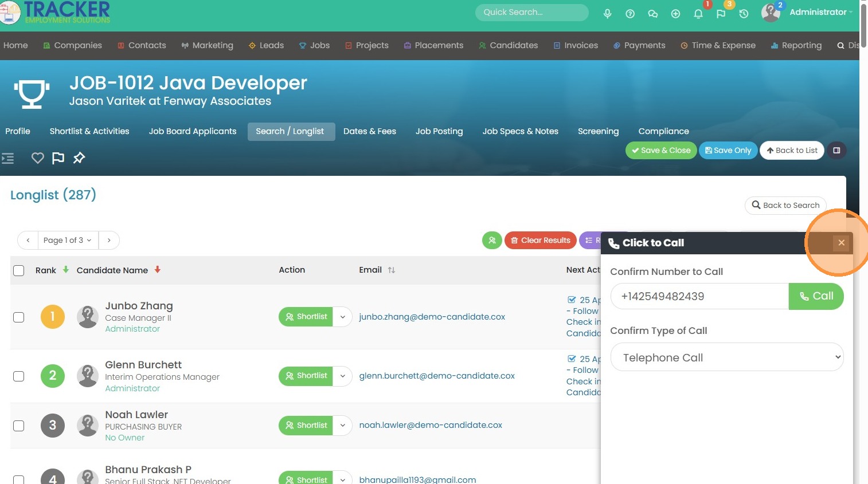This screenshot has width=868, height=484.
Task: Click the Save & Close button
Action: tap(661, 151)
